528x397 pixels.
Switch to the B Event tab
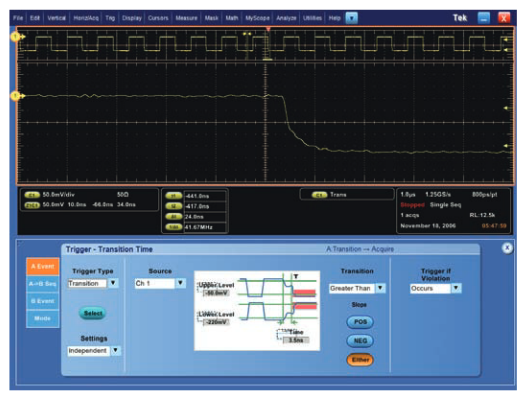pyautogui.click(x=43, y=301)
